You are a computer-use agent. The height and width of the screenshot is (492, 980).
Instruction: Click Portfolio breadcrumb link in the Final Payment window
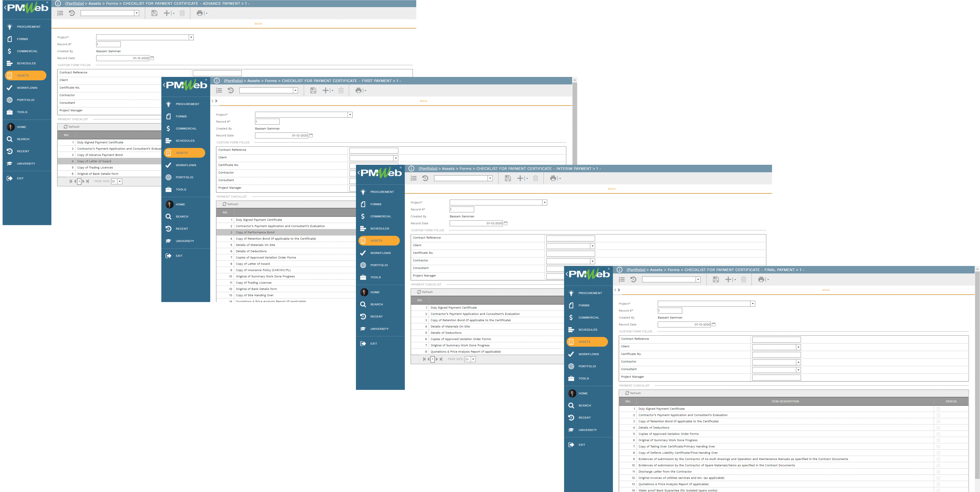(636, 270)
